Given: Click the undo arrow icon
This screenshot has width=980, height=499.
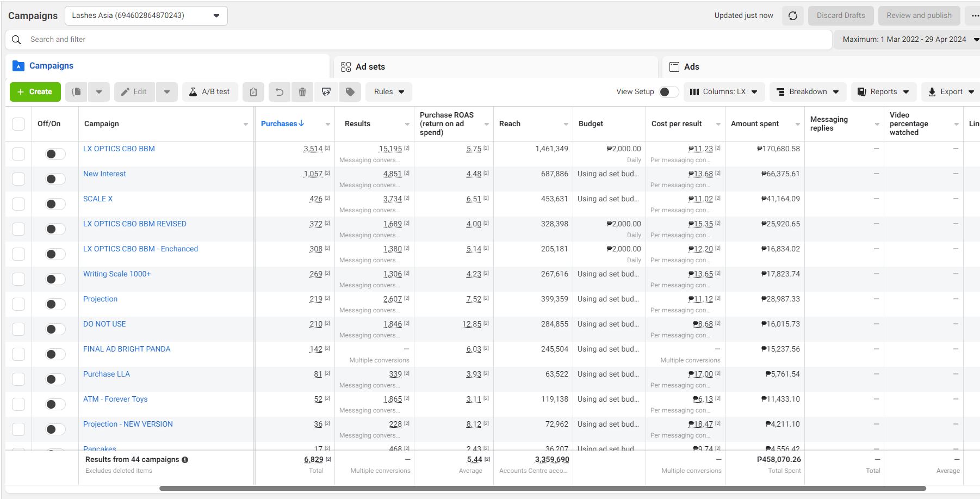Looking at the screenshot, I should click(279, 92).
